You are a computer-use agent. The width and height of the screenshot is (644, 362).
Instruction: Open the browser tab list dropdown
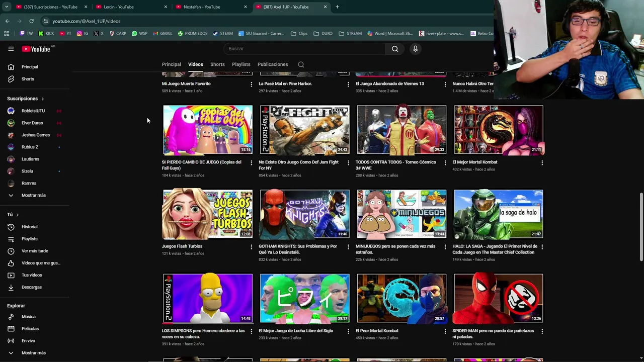tap(8, 7)
